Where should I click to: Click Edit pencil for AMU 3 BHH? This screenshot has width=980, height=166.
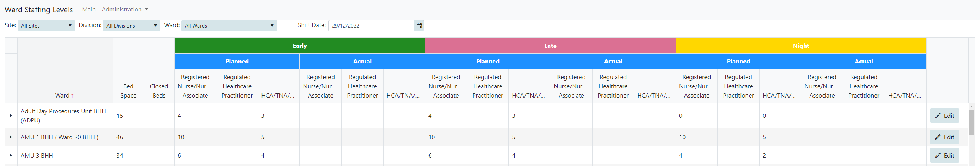pos(944,155)
